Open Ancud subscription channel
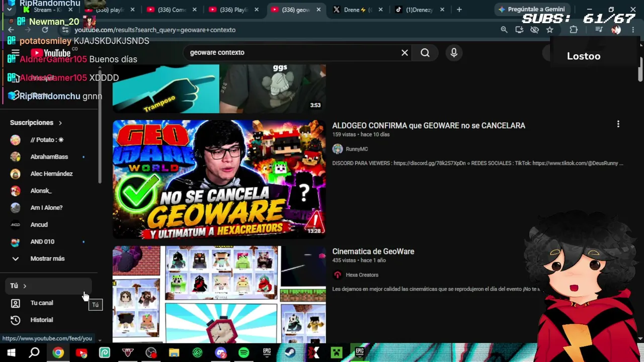 tap(48, 225)
